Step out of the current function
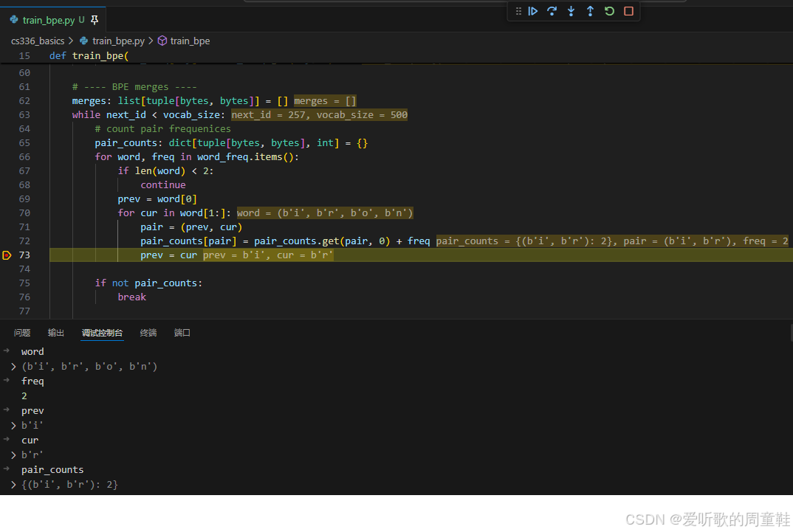Screen dimensions: 793x532 pyautogui.click(x=590, y=11)
